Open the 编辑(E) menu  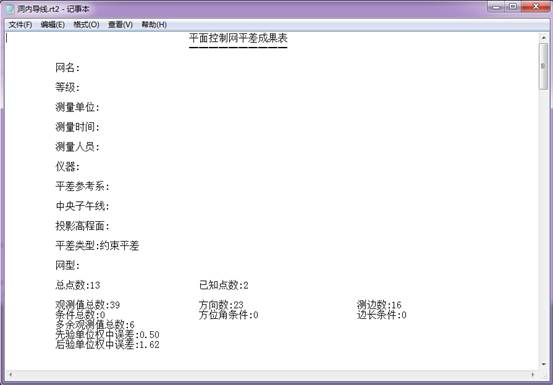(x=53, y=25)
